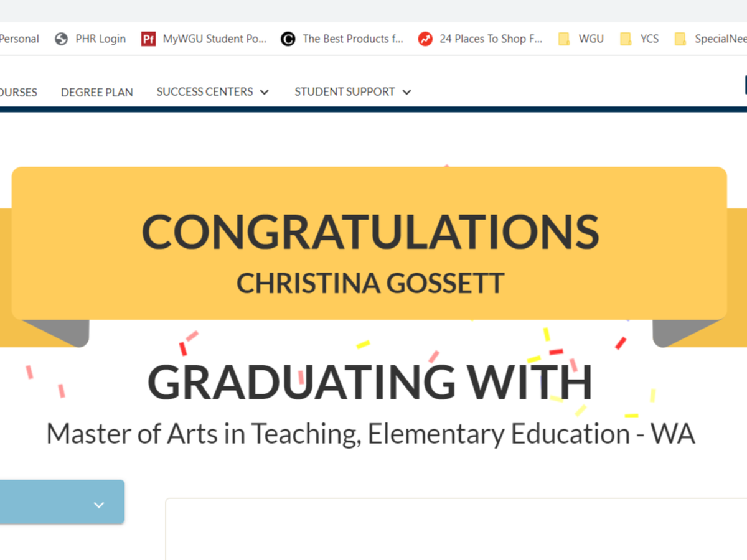Screen dimensions: 747x560
Task: Open the PHR Login bookmark label
Action: 100,39
